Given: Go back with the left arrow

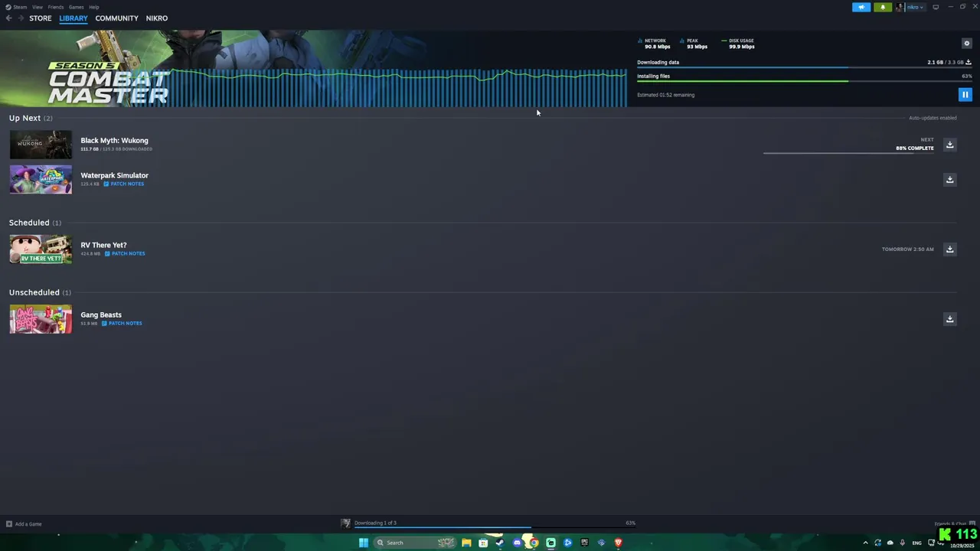Looking at the screenshot, I should pyautogui.click(x=8, y=18).
